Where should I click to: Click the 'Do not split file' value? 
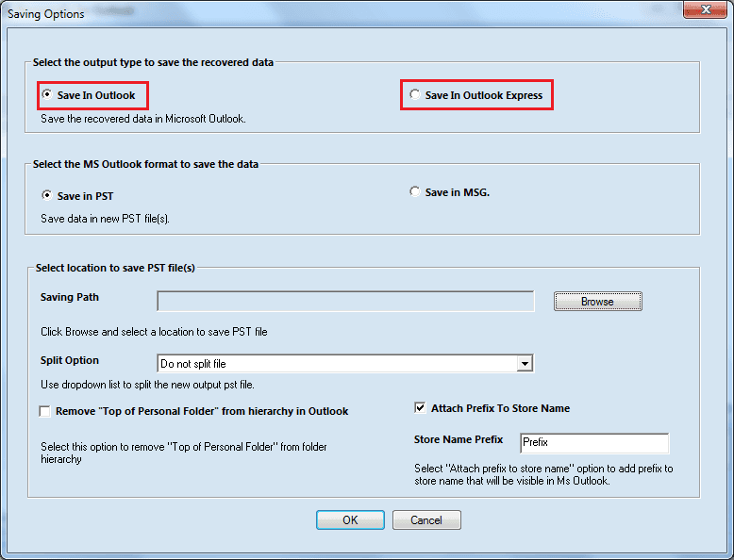point(193,364)
